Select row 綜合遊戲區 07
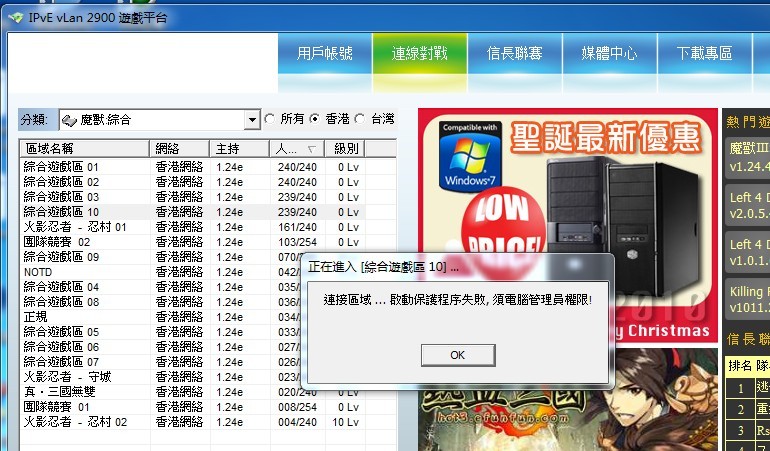This screenshot has height=451, width=770. point(160,362)
